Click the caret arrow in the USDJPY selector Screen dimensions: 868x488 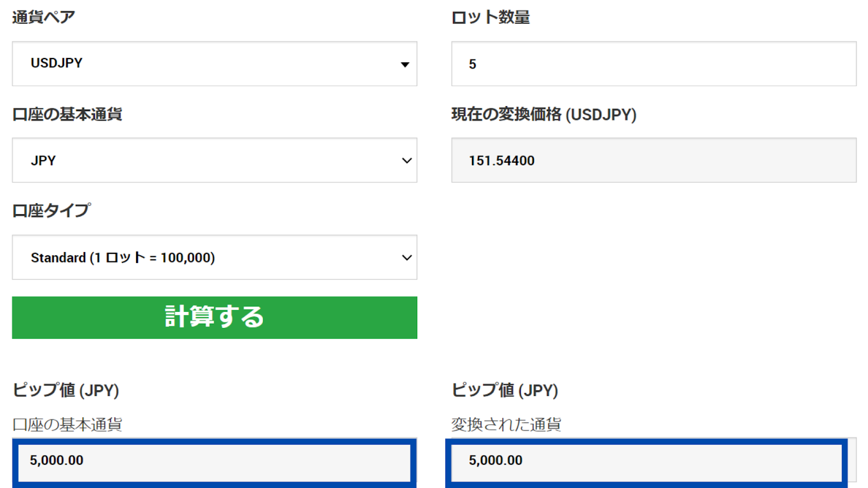pyautogui.click(x=405, y=65)
